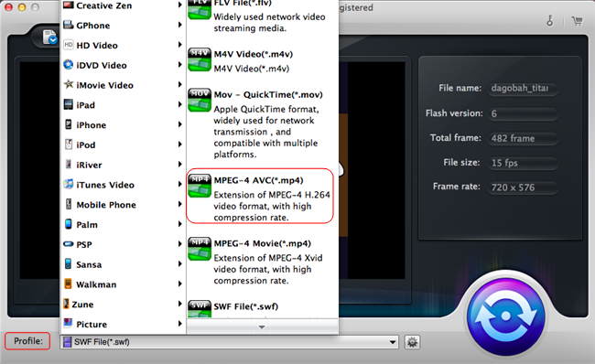Click the M4V format icon
Viewport: 595px width, 364px height.
(x=200, y=59)
